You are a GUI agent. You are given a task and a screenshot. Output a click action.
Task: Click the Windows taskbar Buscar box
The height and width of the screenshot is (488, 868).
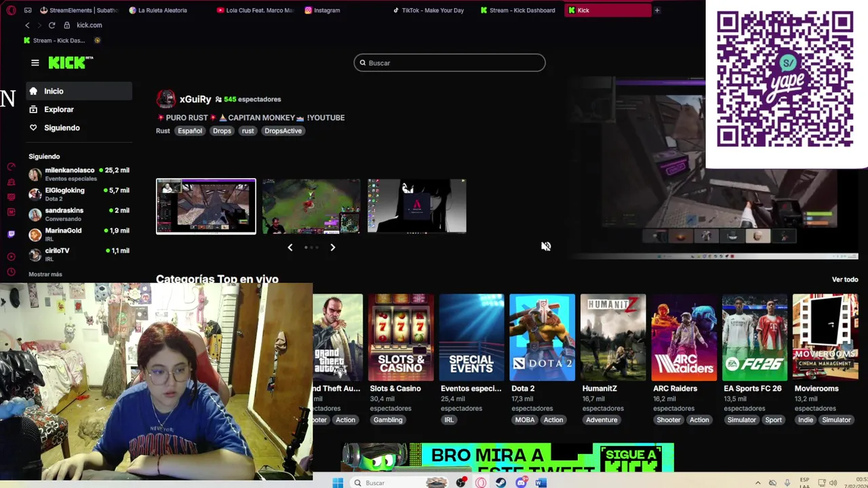click(400, 483)
